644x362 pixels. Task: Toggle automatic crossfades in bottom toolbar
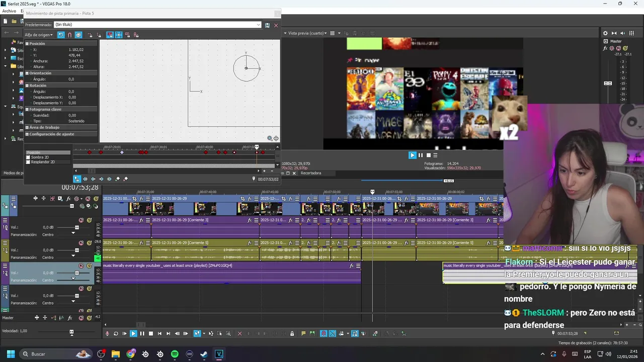click(x=332, y=333)
